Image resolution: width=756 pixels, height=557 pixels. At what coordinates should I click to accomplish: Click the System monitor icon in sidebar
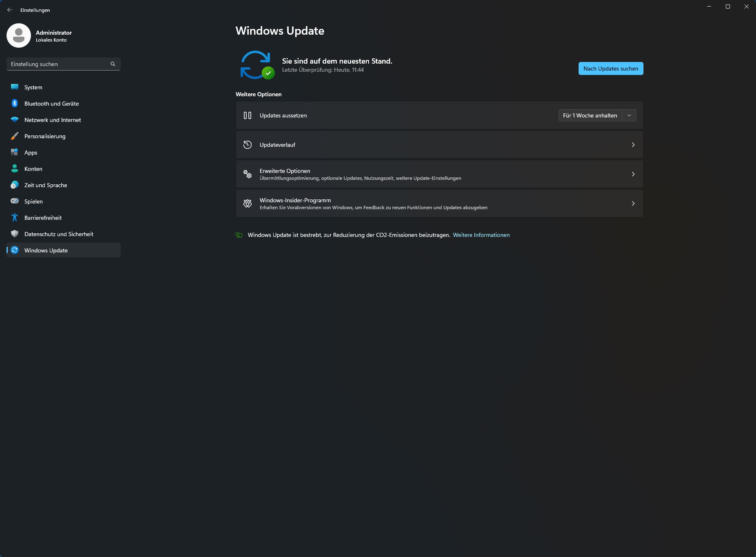15,87
